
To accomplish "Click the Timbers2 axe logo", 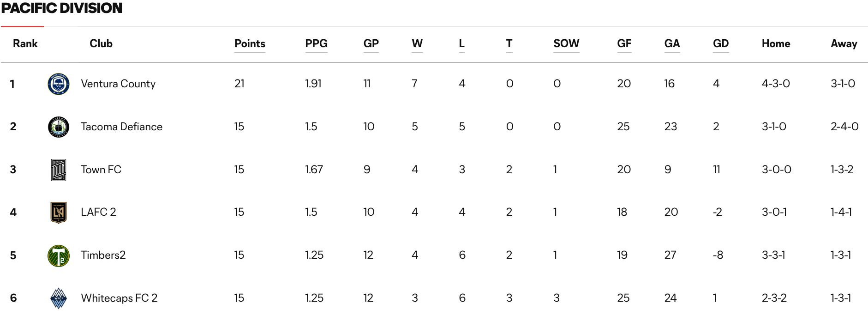I will pyautogui.click(x=59, y=255).
